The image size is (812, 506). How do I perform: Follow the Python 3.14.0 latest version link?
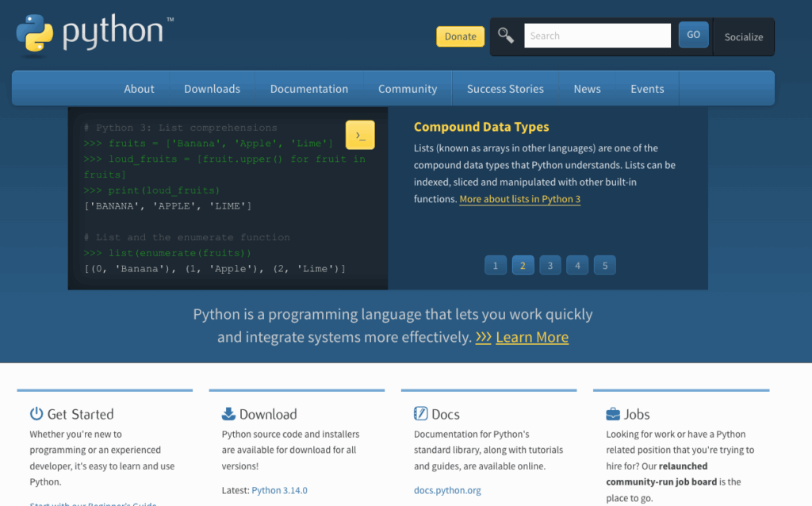click(x=279, y=490)
